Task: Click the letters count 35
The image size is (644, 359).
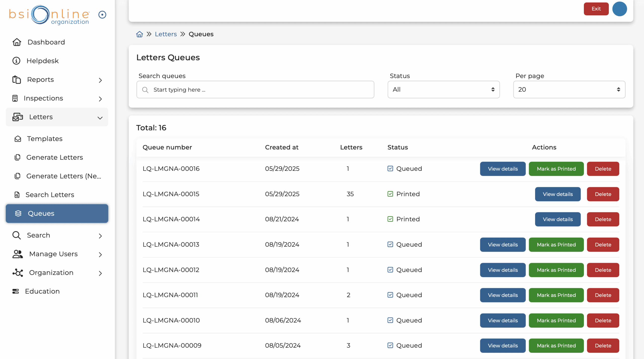Action: [x=350, y=194]
